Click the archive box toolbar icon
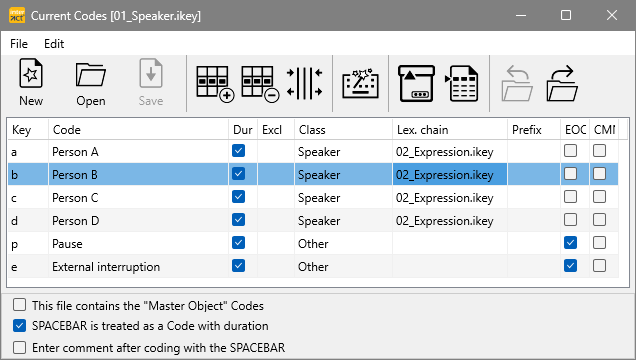636x360 pixels. (416, 84)
